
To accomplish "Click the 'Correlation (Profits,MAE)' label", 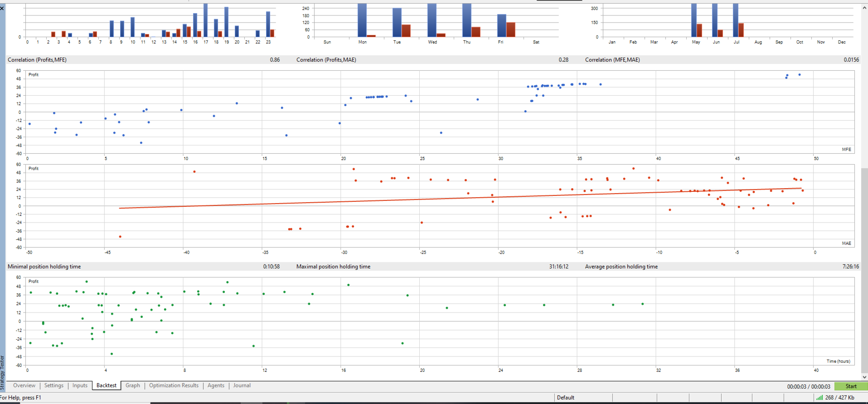I will click(326, 60).
